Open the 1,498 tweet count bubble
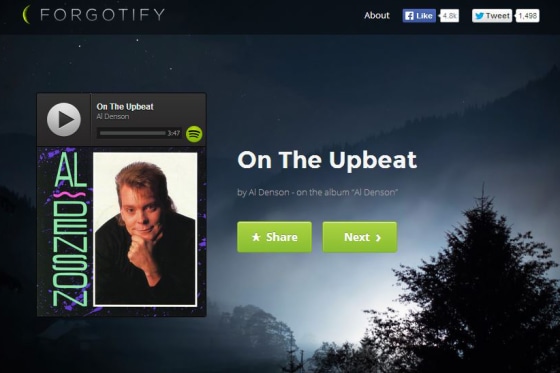The image size is (560, 373). pyautogui.click(x=528, y=16)
